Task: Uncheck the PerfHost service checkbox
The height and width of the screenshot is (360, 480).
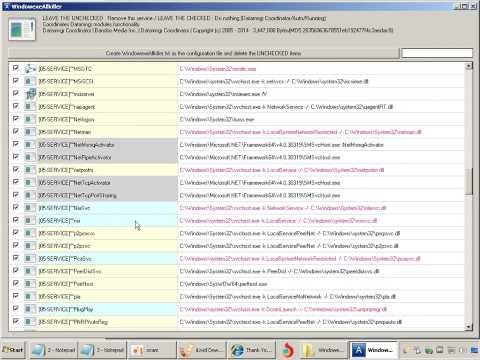Action: pyautogui.click(x=16, y=283)
